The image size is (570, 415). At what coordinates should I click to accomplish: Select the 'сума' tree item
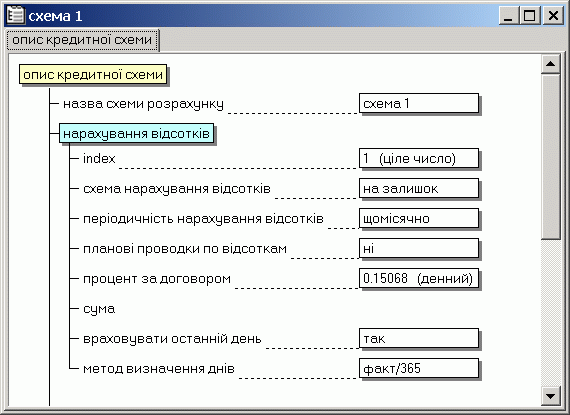pos(99,309)
